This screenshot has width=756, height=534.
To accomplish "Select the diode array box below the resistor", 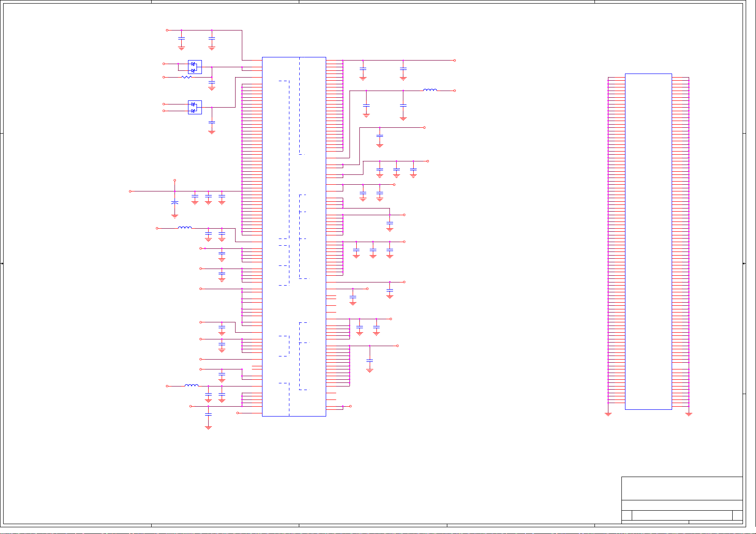I will pos(195,107).
